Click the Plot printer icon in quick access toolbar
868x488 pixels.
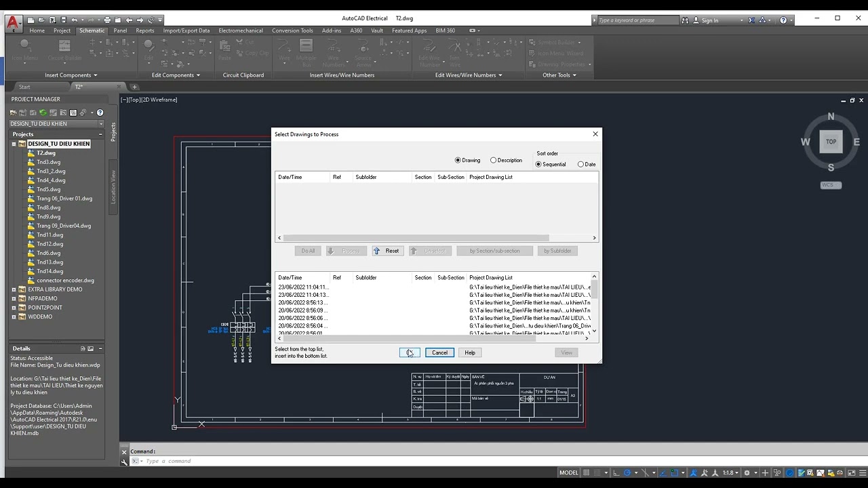tap(107, 20)
